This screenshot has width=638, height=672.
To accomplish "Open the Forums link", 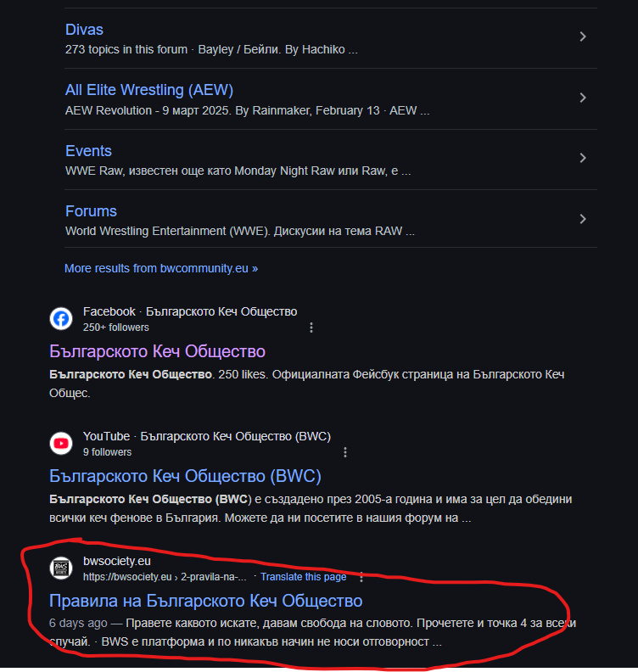I will click(91, 211).
